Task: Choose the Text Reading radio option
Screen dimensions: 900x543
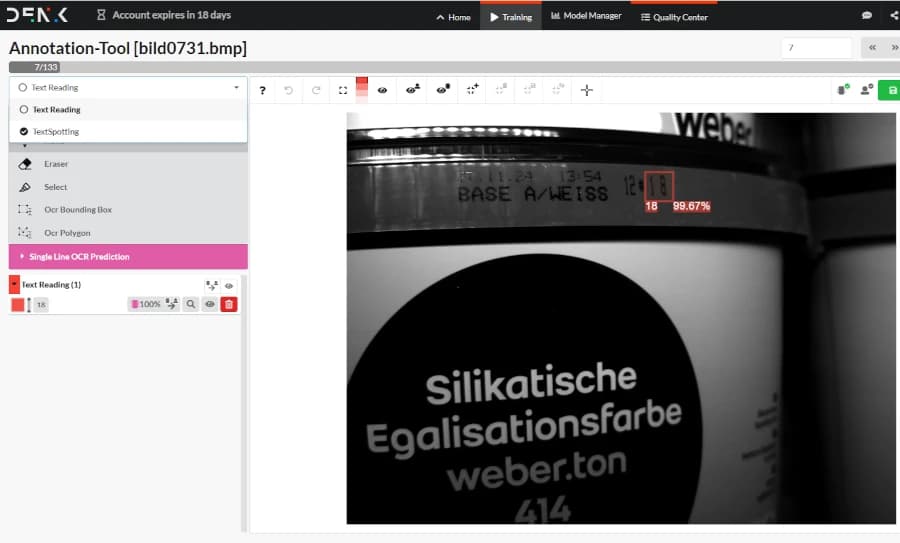Action: pos(56,110)
